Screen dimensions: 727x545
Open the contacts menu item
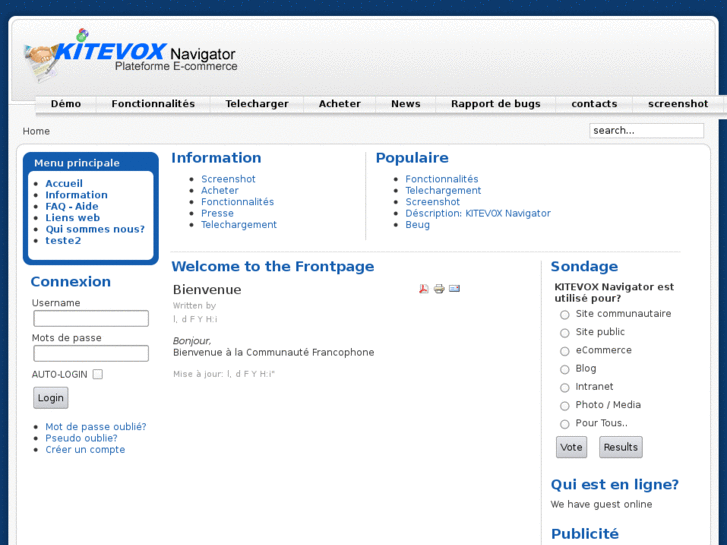coord(594,104)
